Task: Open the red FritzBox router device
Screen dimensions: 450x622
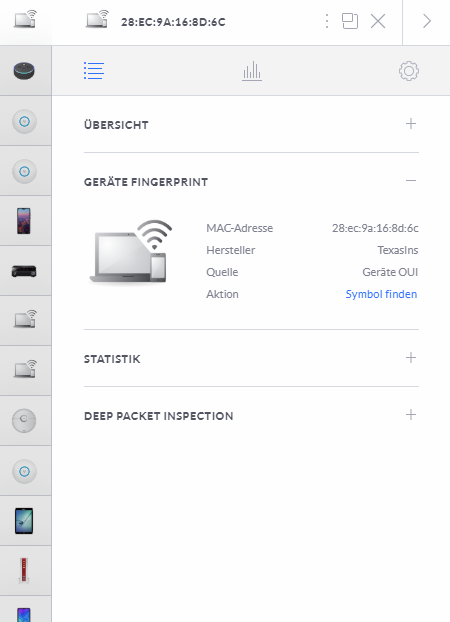Action: [x=24, y=571]
